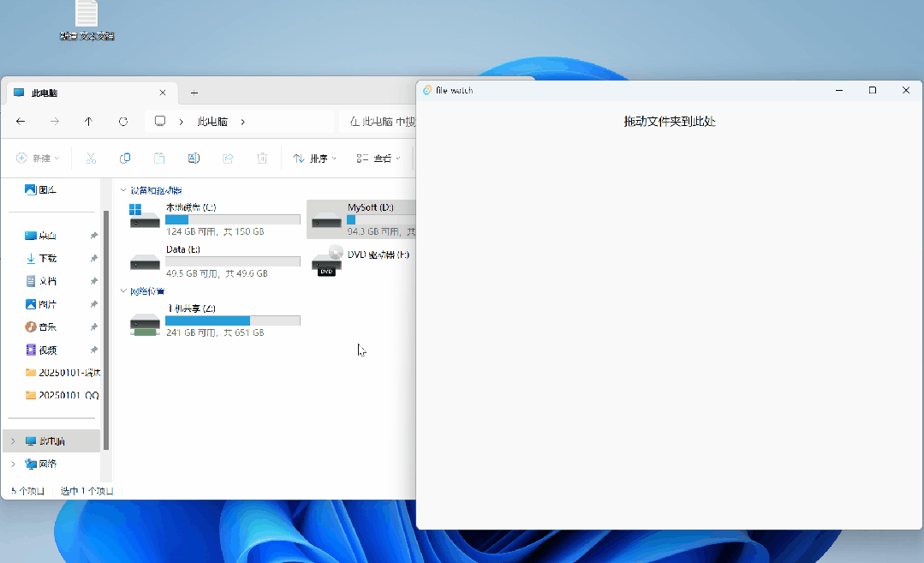Click the Up arrow navigation icon
This screenshot has height=563, width=924.
point(88,121)
